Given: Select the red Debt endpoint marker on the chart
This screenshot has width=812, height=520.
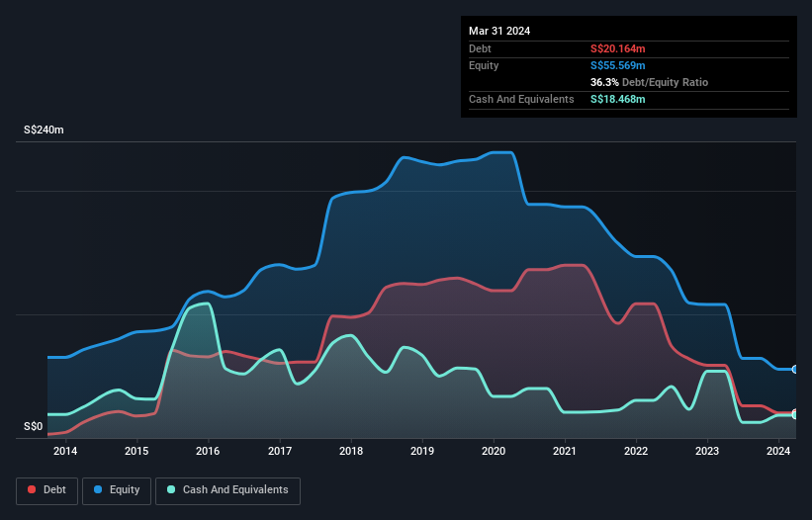Looking at the screenshot, I should (x=795, y=412).
